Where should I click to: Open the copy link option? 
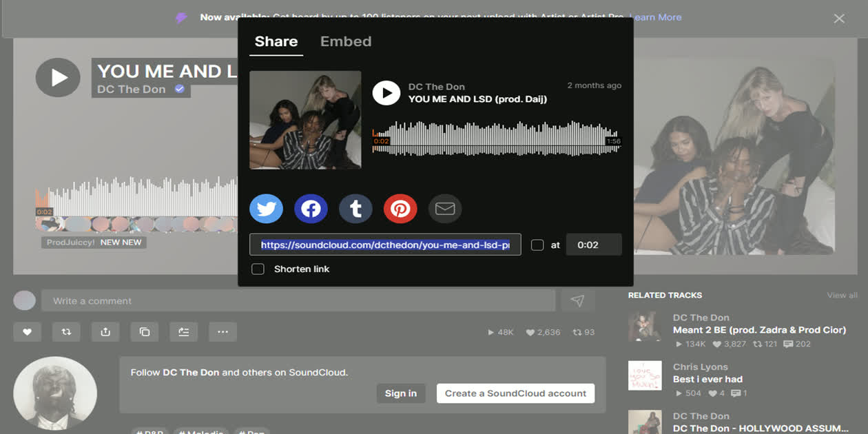tap(145, 331)
